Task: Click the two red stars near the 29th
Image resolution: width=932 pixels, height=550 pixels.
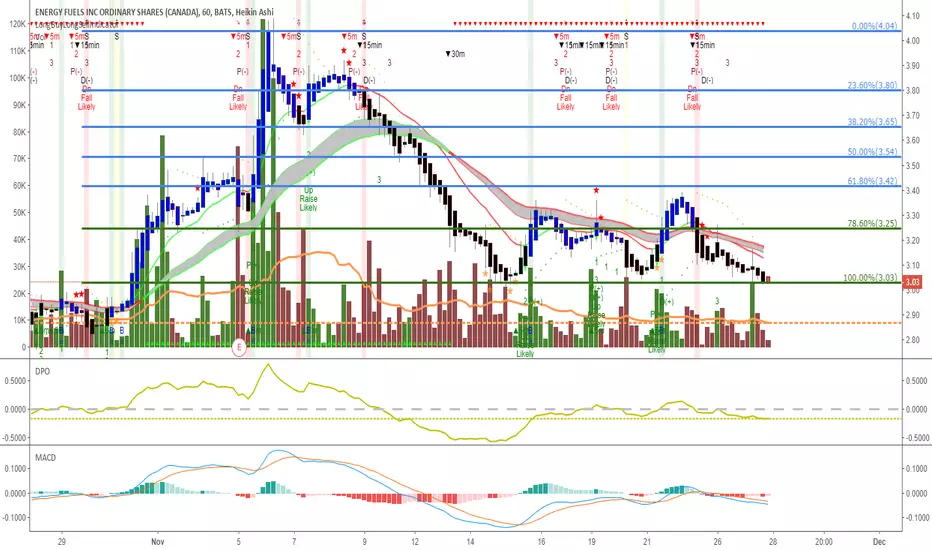Action: (x=78, y=294)
